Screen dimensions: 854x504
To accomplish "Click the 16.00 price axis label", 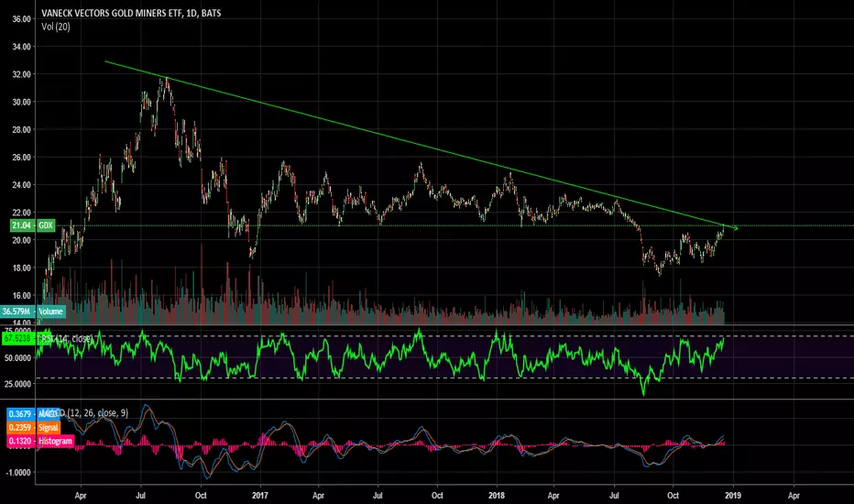I will 21,296.
